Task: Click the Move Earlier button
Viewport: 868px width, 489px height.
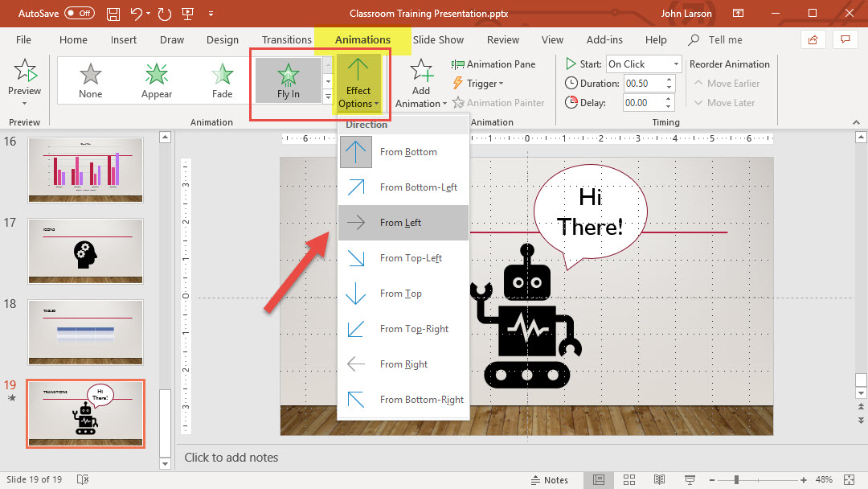Action: tap(726, 84)
